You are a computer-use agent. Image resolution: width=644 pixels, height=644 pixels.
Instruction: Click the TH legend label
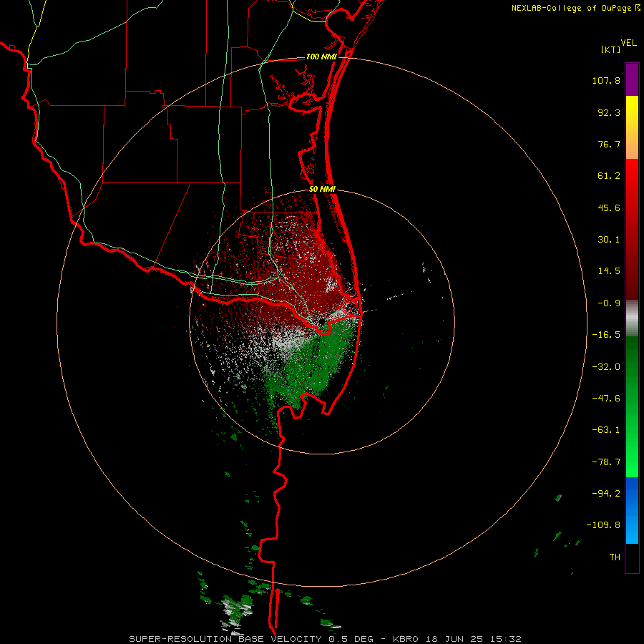[x=615, y=557]
